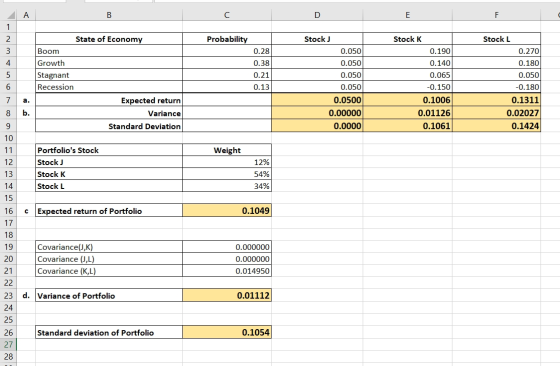This screenshot has height=366, width=560.
Task: Select Stock J standard deviation cell
Action: [317, 126]
